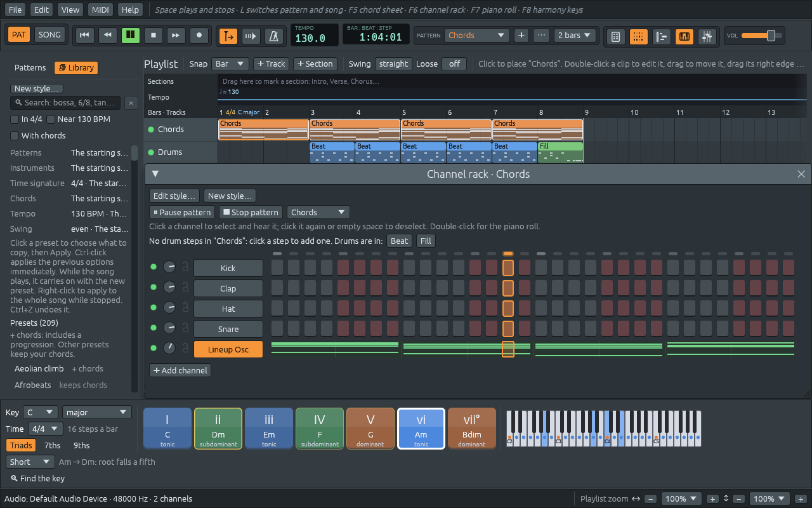812x508 pixels.
Task: Select the 7ths chord type tab
Action: [x=53, y=445]
